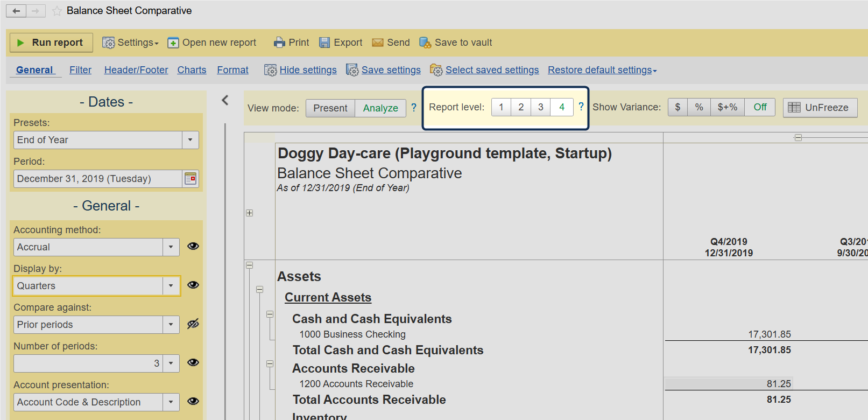
Task: Click the Restore default settings link
Action: 602,70
